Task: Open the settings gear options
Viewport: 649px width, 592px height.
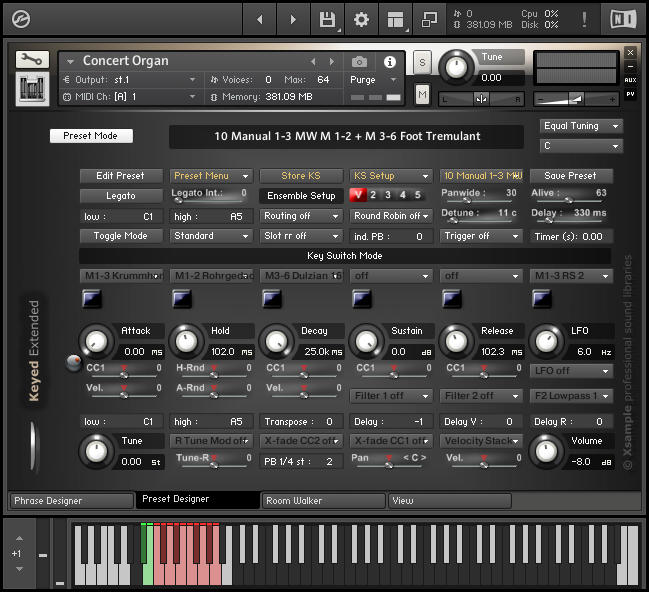Action: click(361, 19)
